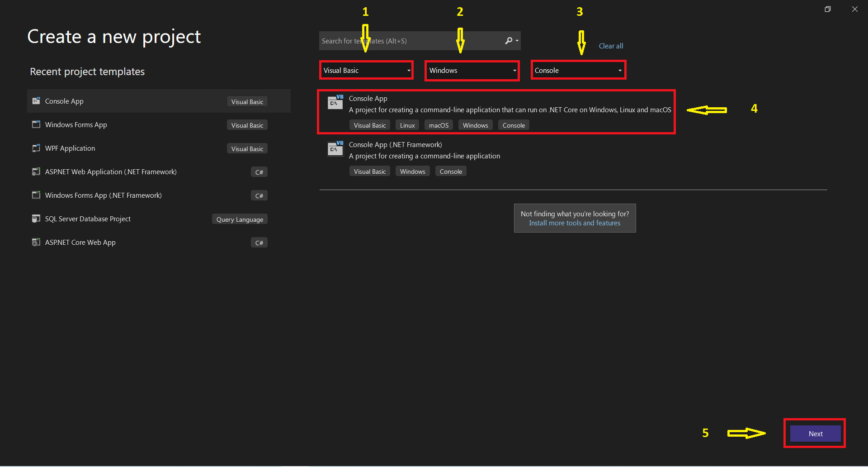Click the Clear all link

pos(610,46)
